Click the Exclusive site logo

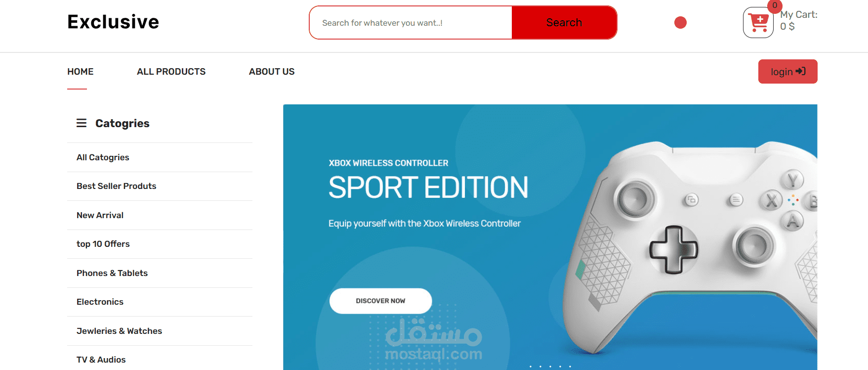[x=113, y=22]
